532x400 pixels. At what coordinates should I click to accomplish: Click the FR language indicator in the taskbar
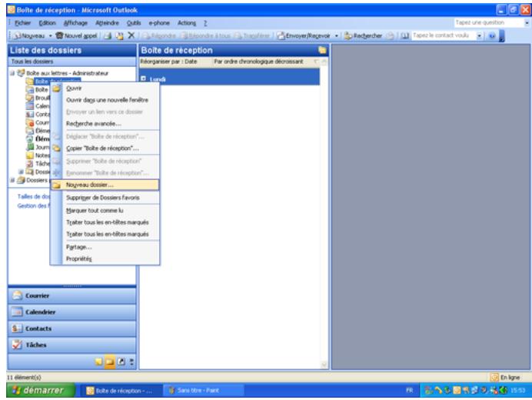pyautogui.click(x=410, y=391)
